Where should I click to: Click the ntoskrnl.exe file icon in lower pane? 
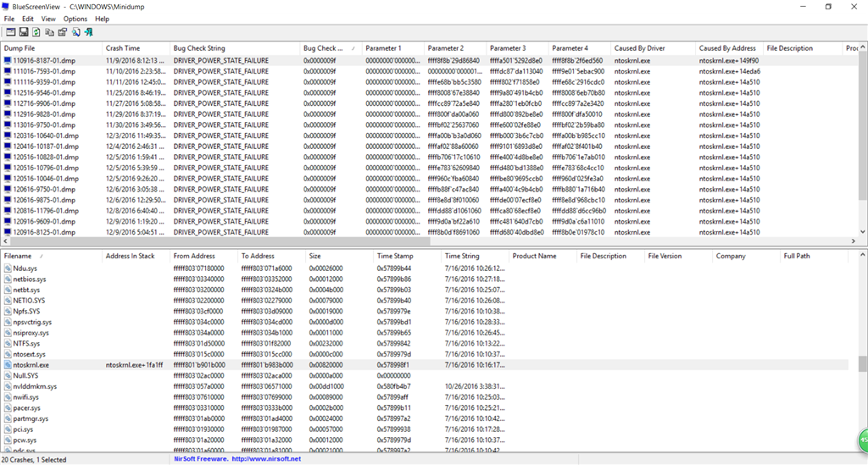[8, 365]
